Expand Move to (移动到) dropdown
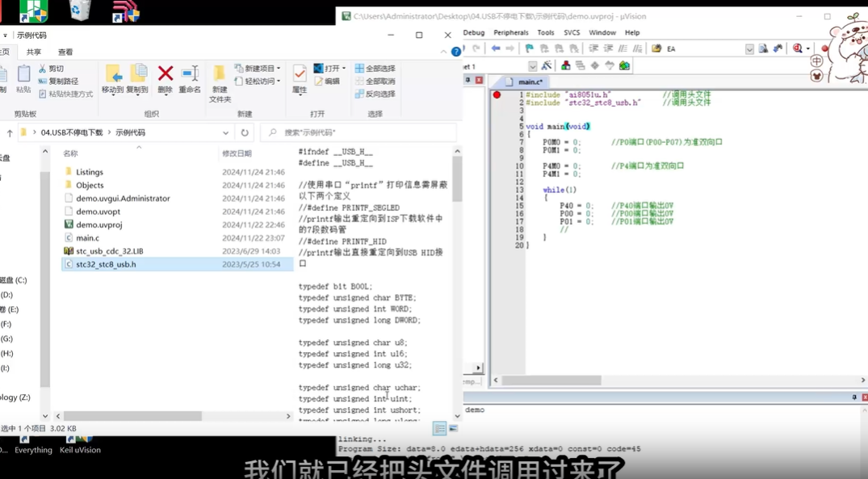 tap(113, 95)
